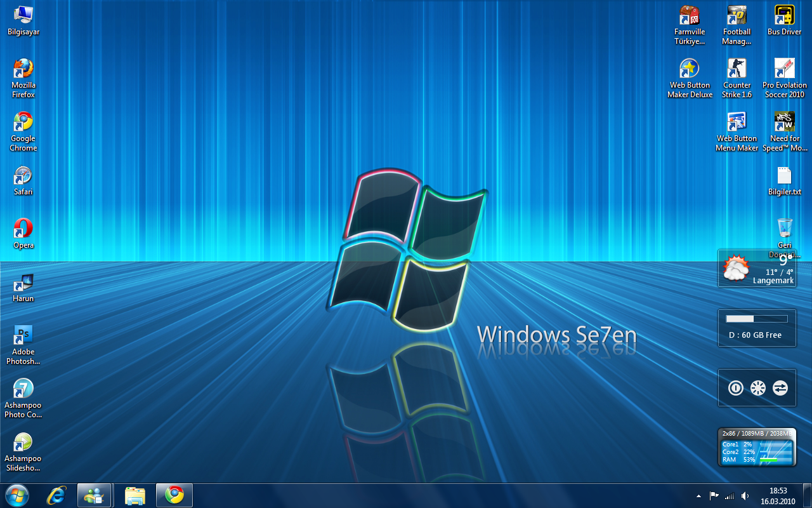Open the weather gadget showing Langemark
The height and width of the screenshot is (508, 812).
(757, 269)
